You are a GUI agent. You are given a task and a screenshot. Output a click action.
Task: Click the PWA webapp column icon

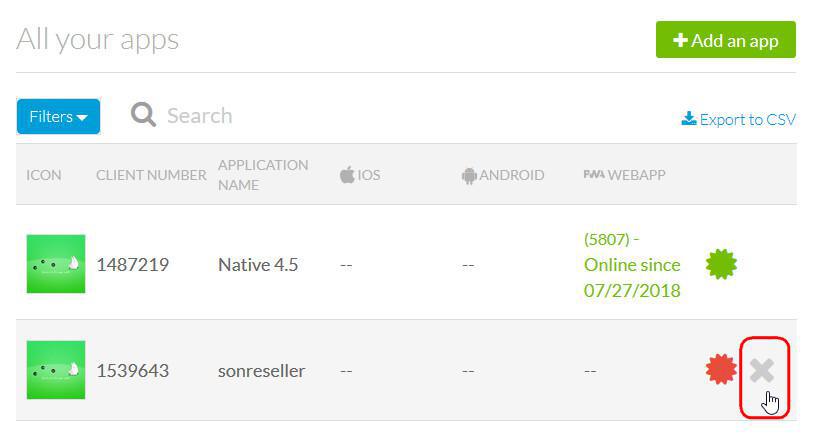(x=593, y=175)
